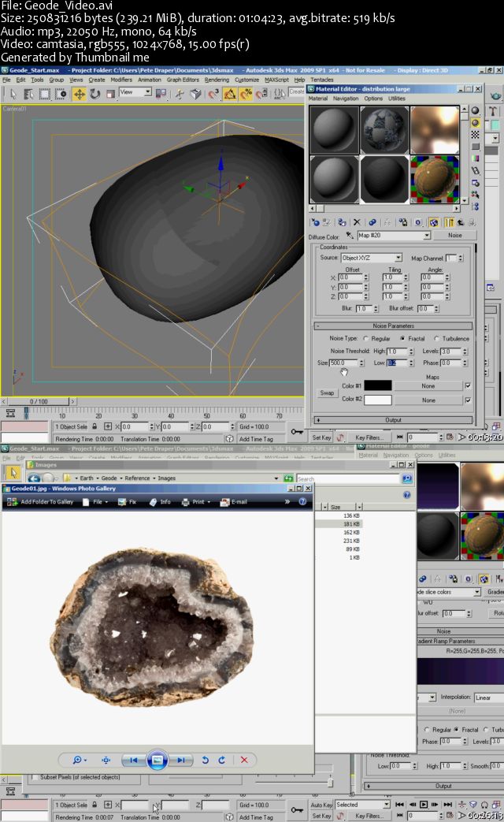Click Add Folder To Gallery
This screenshot has width=504, height=822.
point(42,502)
